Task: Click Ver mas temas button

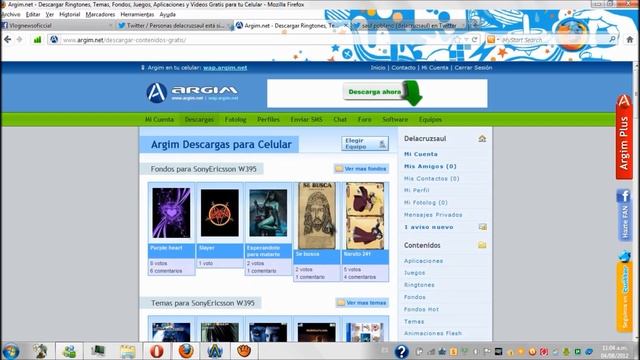Action: tap(362, 303)
